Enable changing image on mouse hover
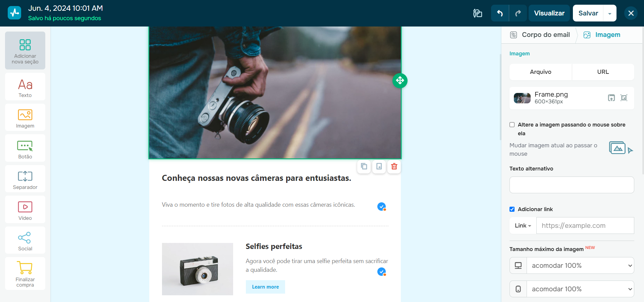This screenshot has width=644, height=302. point(512,125)
